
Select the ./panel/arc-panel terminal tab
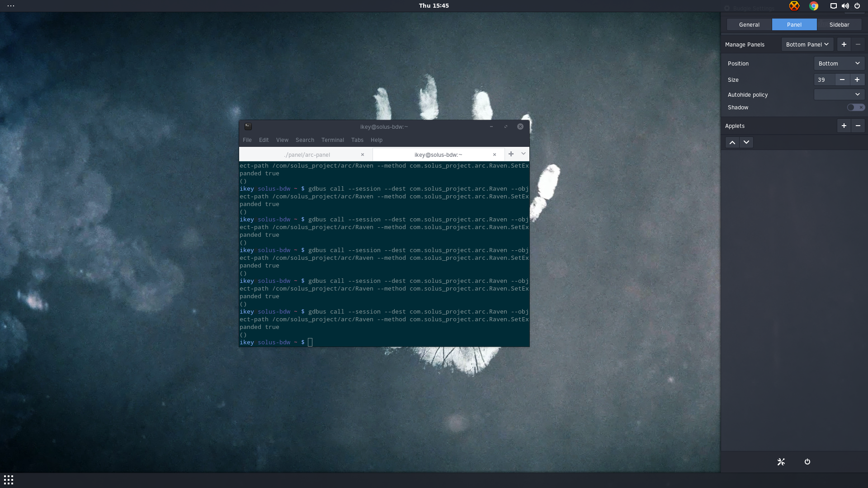click(x=306, y=155)
